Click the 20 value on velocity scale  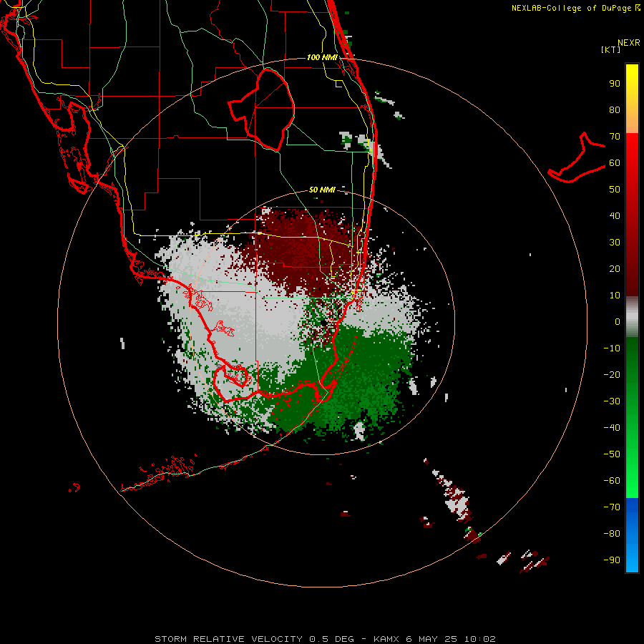[615, 268]
